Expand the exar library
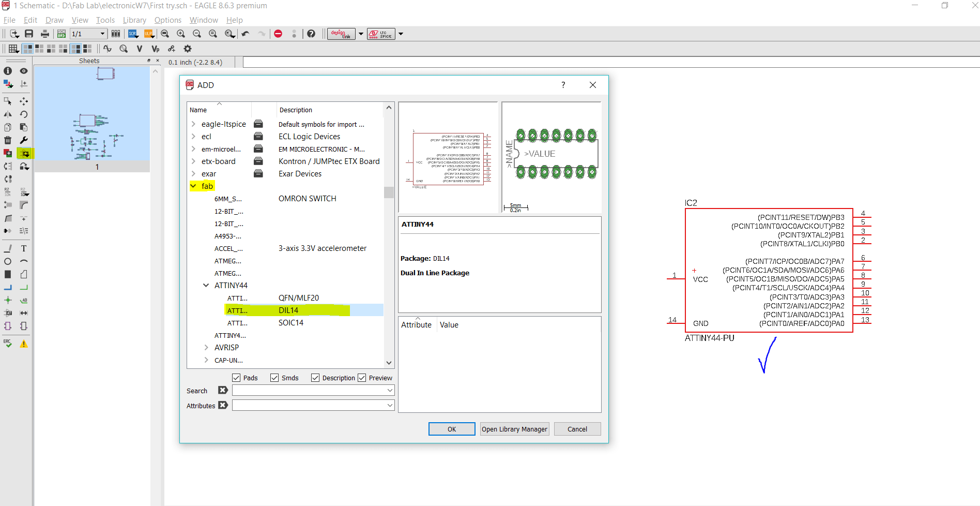 point(193,173)
